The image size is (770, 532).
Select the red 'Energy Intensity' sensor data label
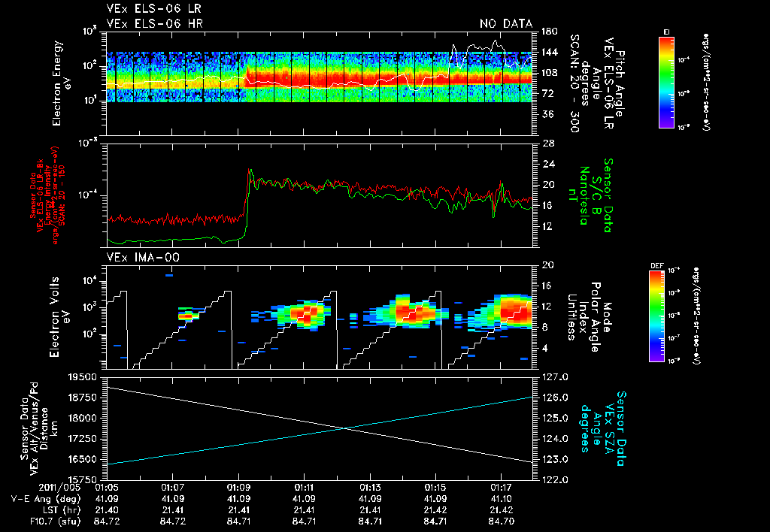(48, 195)
